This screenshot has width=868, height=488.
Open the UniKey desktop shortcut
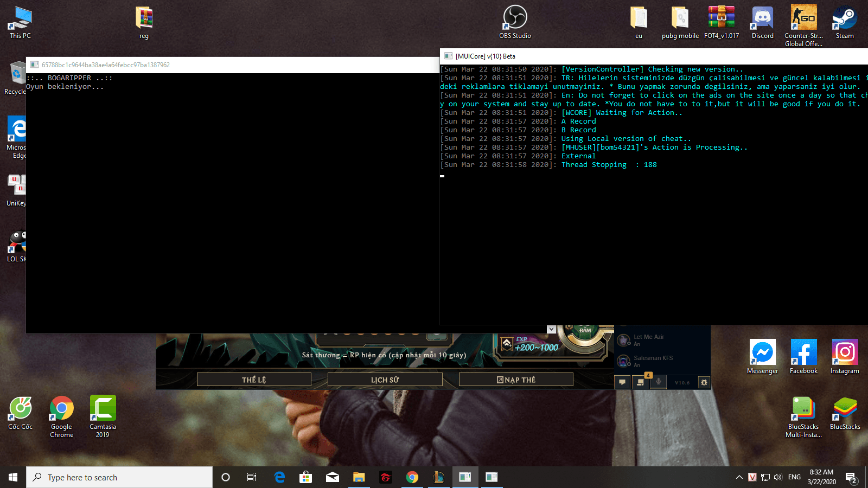click(x=16, y=190)
